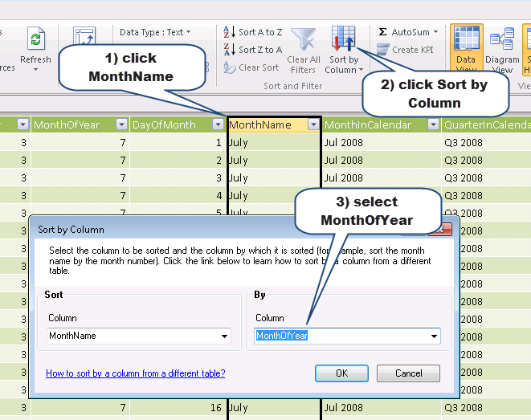Open the MonthOfYear column filter dropdown
Image resolution: width=531 pixels, height=420 pixels.
click(x=121, y=124)
